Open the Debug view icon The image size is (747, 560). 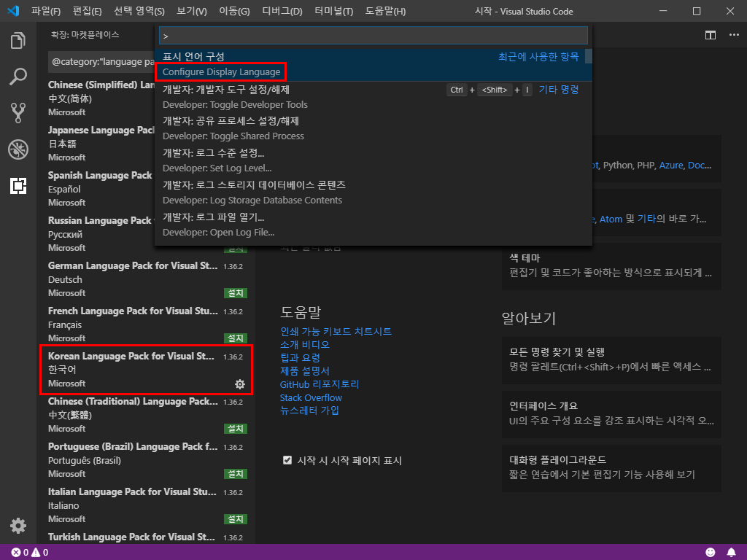[18, 149]
